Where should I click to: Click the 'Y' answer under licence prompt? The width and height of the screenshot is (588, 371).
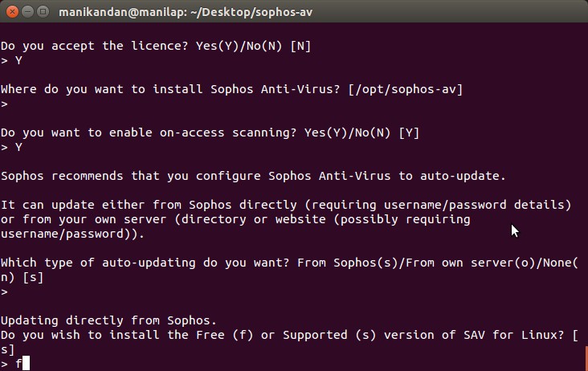18,60
